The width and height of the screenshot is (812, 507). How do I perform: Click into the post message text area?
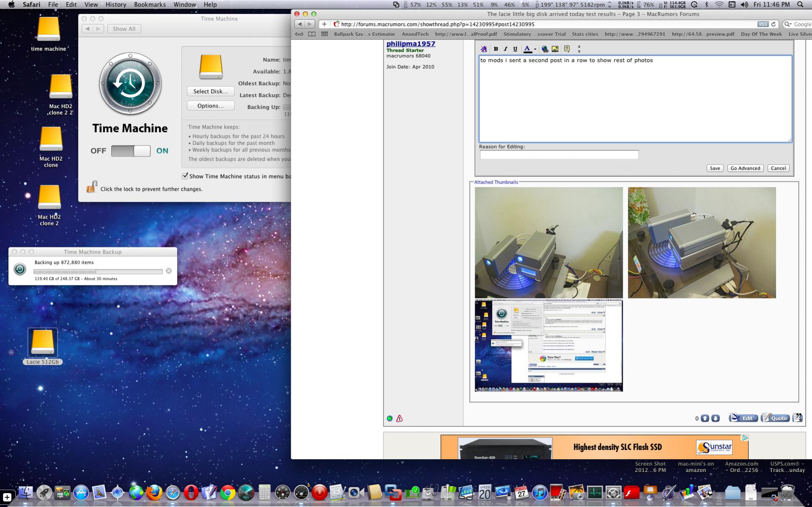pos(635,99)
